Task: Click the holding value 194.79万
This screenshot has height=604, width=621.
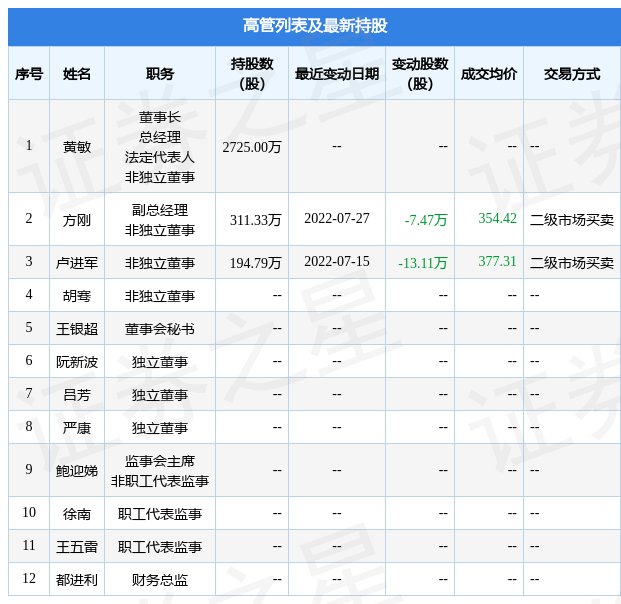Action: tap(255, 263)
